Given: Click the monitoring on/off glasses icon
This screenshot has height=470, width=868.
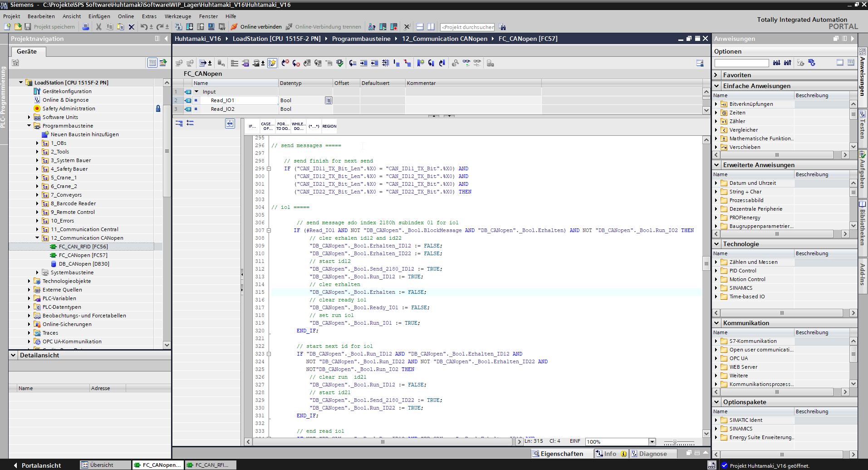Looking at the screenshot, I should click(466, 63).
